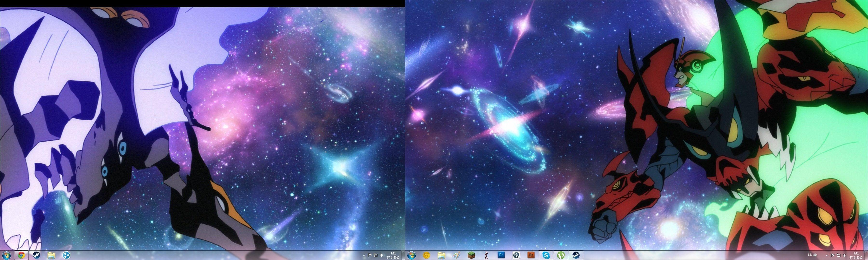Open the keyboard layout icon beside NL
Viewport: 868px width, 260px height.
pos(815,255)
